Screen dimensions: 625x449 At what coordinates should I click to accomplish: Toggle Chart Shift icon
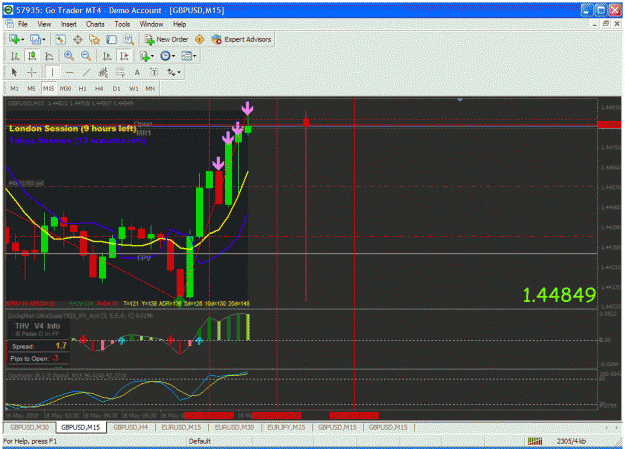coord(124,56)
